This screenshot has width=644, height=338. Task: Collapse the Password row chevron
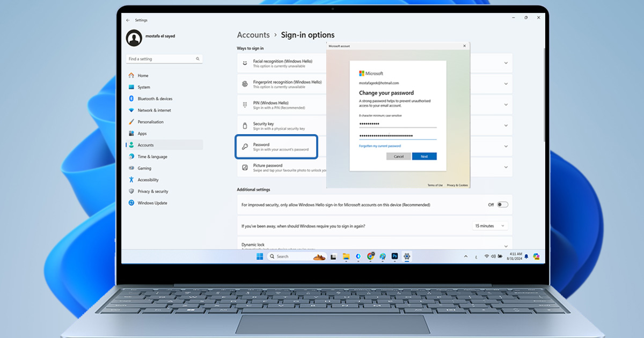(506, 146)
